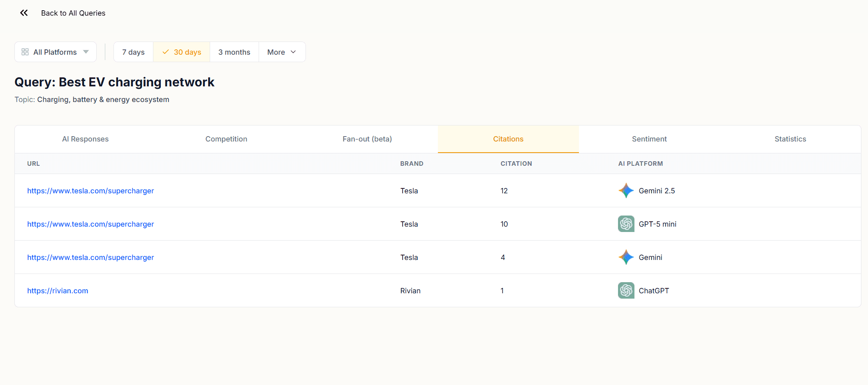
Task: Select the Citations tab
Action: pos(508,139)
